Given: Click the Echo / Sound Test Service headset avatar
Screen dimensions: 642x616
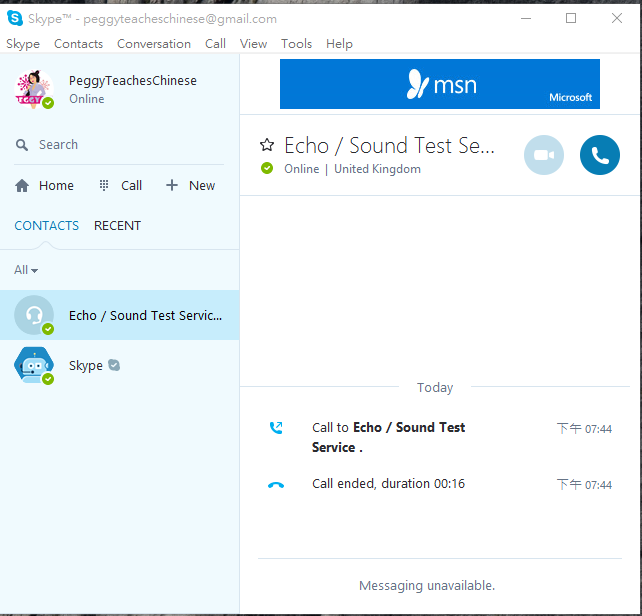Looking at the screenshot, I should coord(34,315).
